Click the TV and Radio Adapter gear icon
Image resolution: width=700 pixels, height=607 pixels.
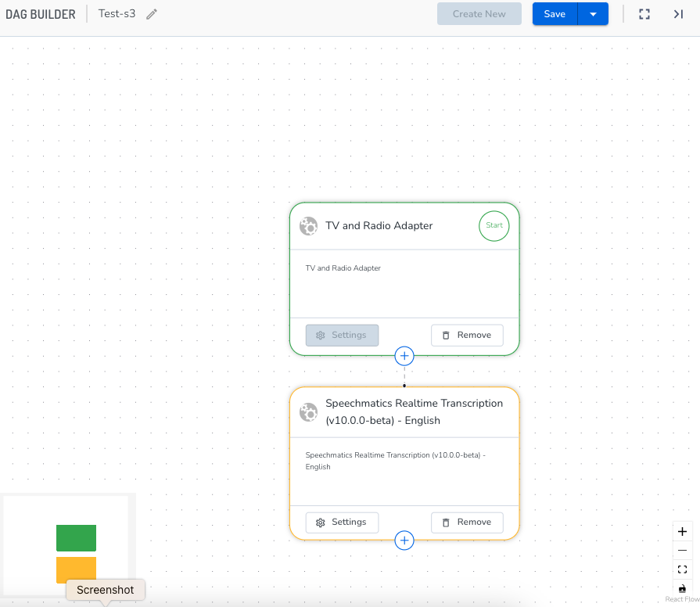309,226
